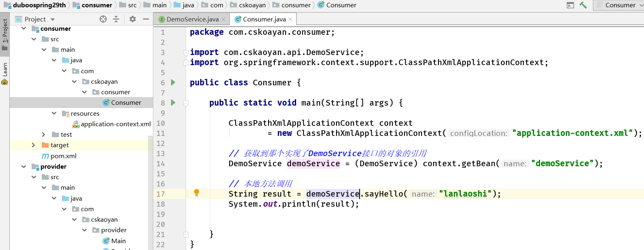Click the locate current file target icon

tap(103, 19)
